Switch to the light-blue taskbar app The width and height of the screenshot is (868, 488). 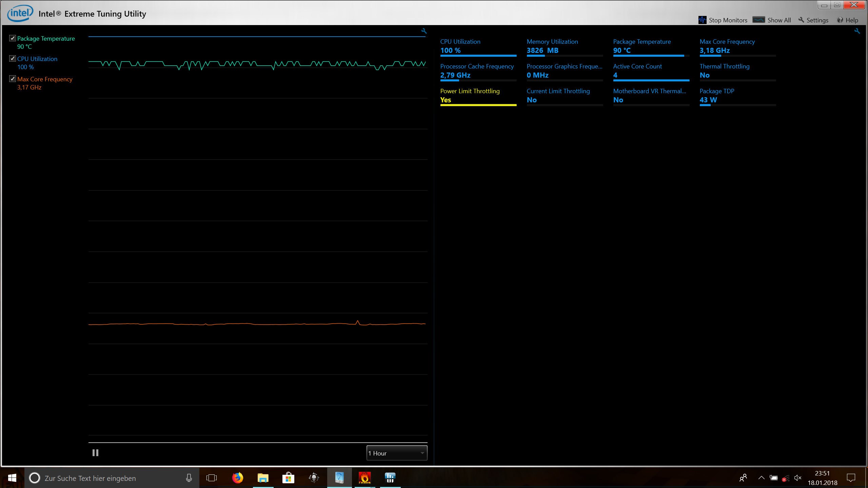click(x=339, y=478)
